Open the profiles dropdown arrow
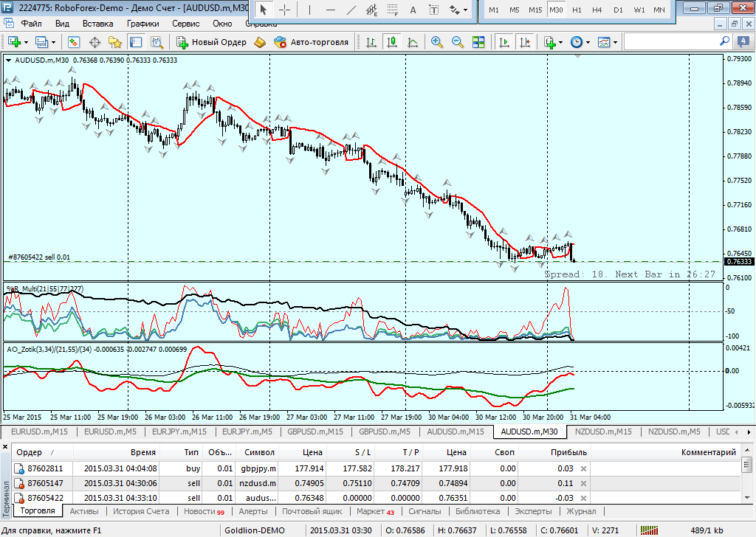 53,42
